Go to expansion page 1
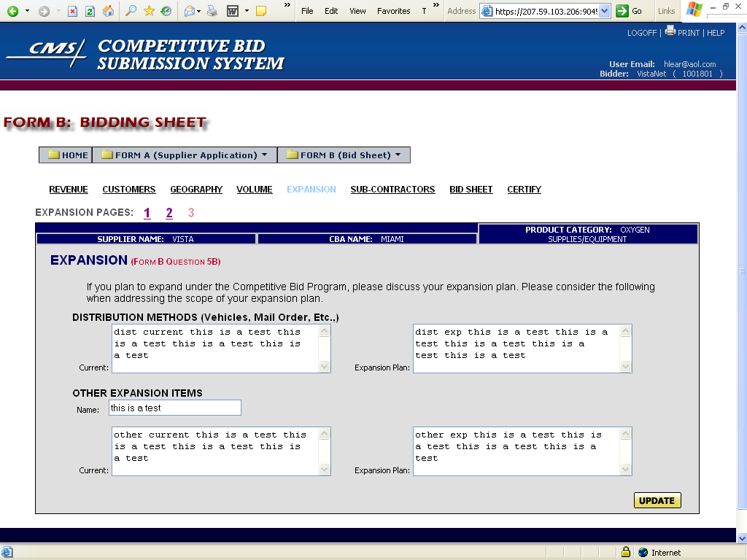The height and width of the screenshot is (560, 747). coord(147,213)
